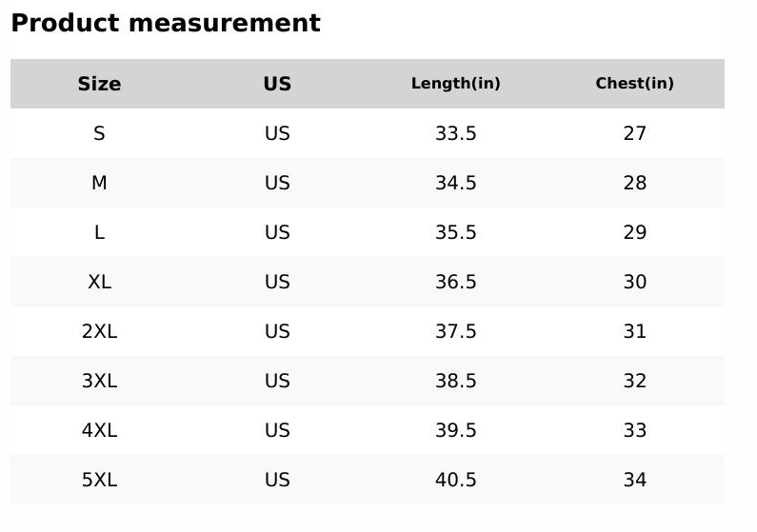Viewport: 757px width, 532px height.
Task: Select the XL size cell
Action: (99, 282)
